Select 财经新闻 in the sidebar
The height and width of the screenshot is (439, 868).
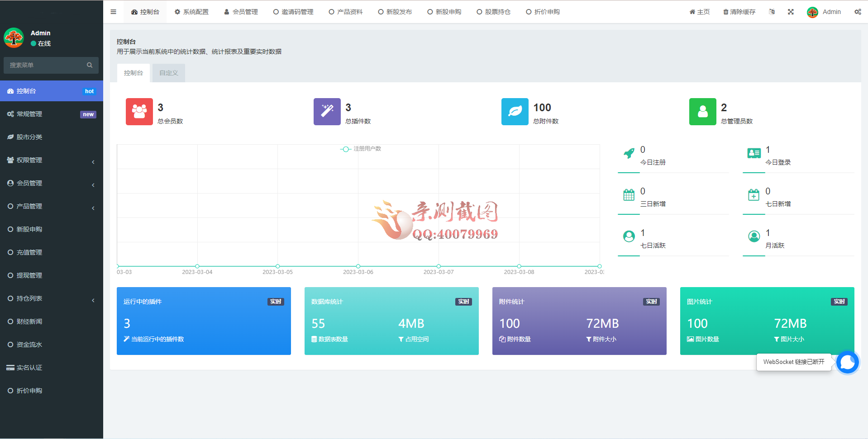point(30,321)
